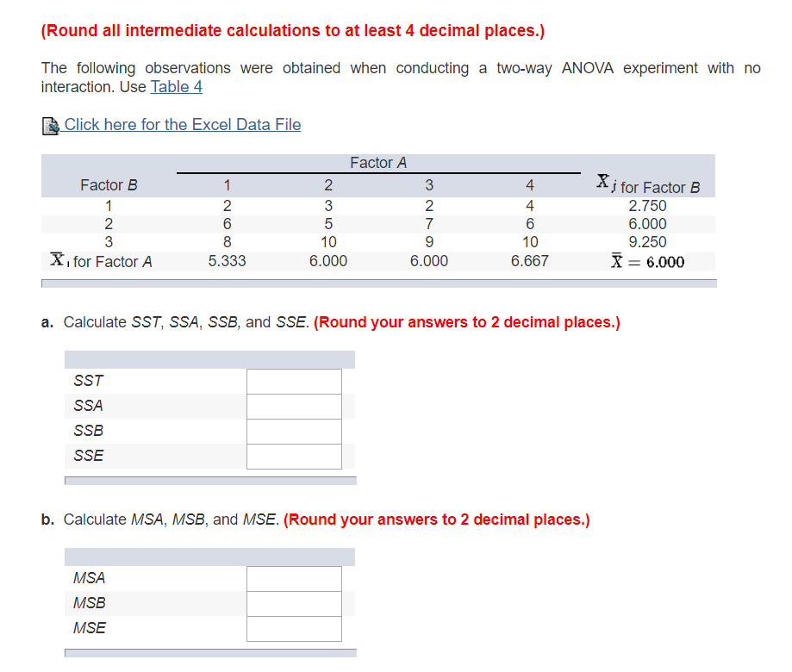
Task: Click the scrollbar under the part b table
Action: (209, 654)
